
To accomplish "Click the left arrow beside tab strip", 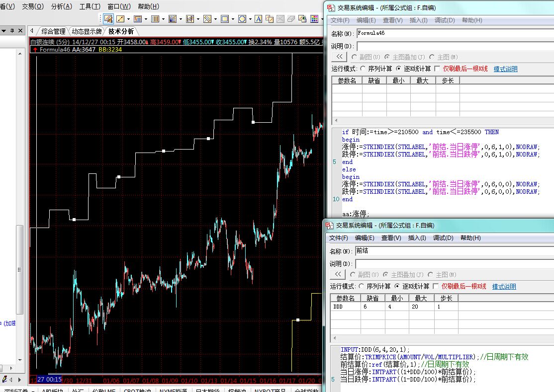I will 32,31.
